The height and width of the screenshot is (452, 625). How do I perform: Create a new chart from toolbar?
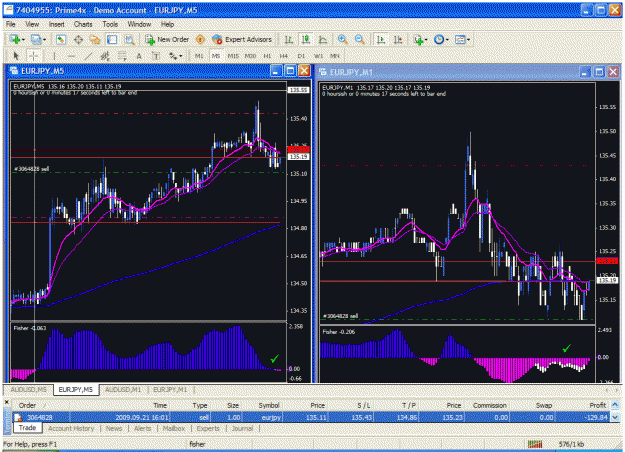[15, 39]
